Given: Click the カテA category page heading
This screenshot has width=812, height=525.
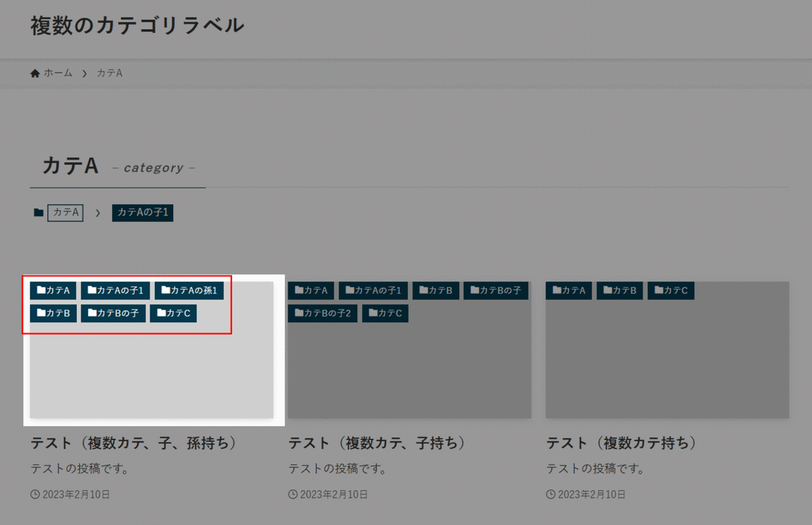Looking at the screenshot, I should pos(71,166).
